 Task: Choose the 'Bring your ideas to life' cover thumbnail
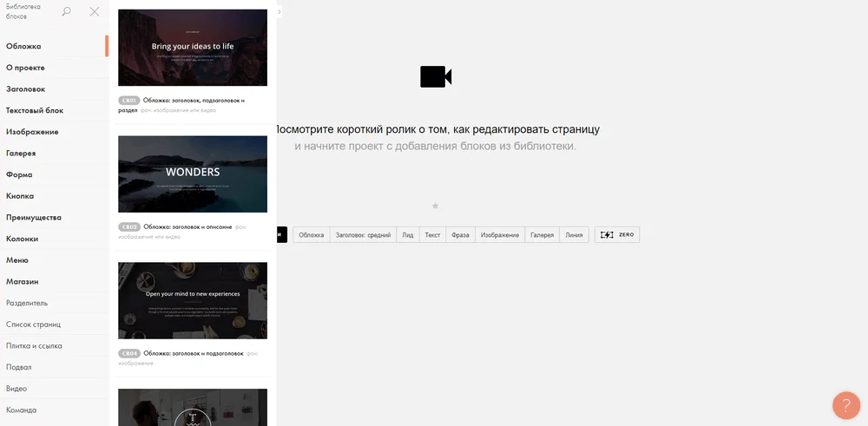point(193,48)
